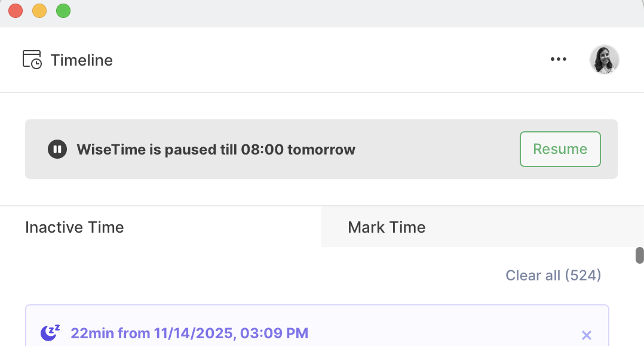Screen dimensions: 644x346
Task: Click the green zoom traffic light
Action: pyautogui.click(x=62, y=10)
